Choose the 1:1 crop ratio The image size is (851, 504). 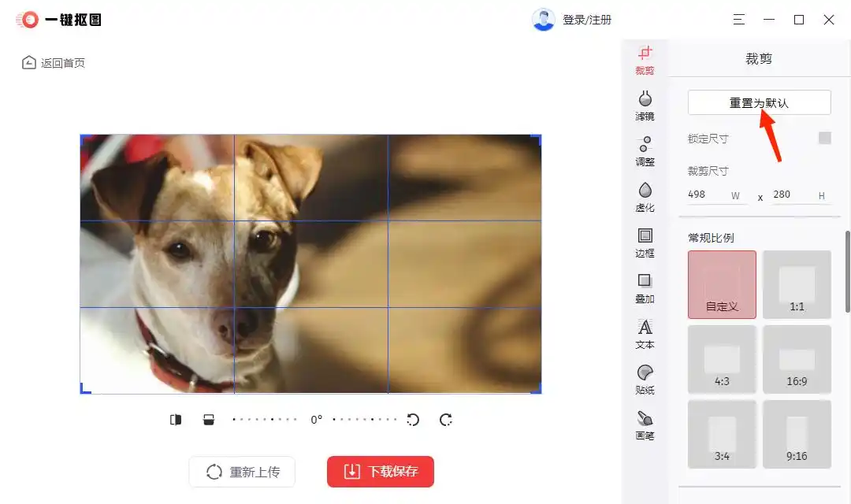coord(797,284)
